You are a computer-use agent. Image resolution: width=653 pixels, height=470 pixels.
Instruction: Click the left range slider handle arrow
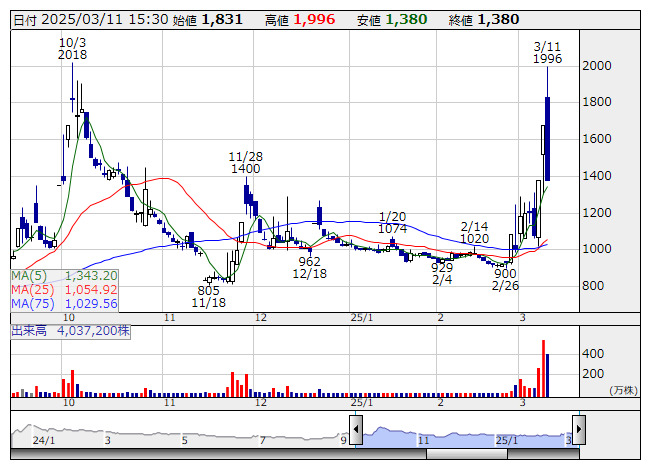click(356, 430)
